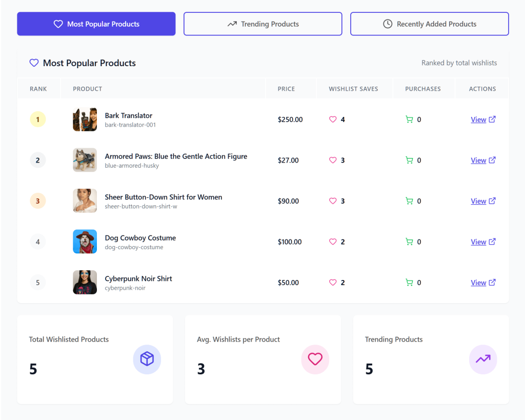Switch to the Recently Added Products tab
This screenshot has height=420, width=525.
tap(429, 24)
